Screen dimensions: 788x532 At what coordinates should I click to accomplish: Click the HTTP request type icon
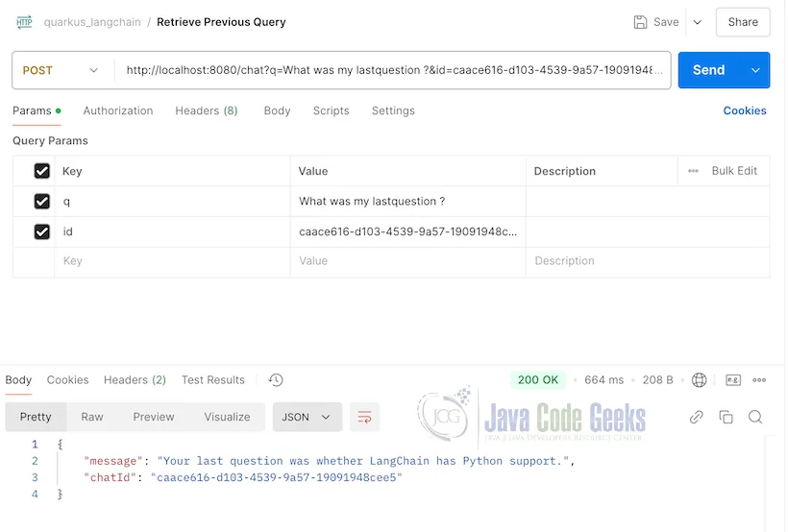pos(24,22)
